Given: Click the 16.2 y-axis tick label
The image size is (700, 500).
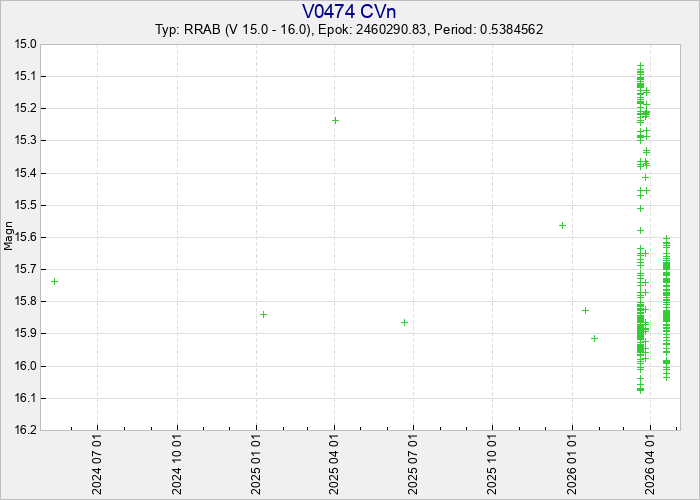Looking at the screenshot, I should pos(24,430).
